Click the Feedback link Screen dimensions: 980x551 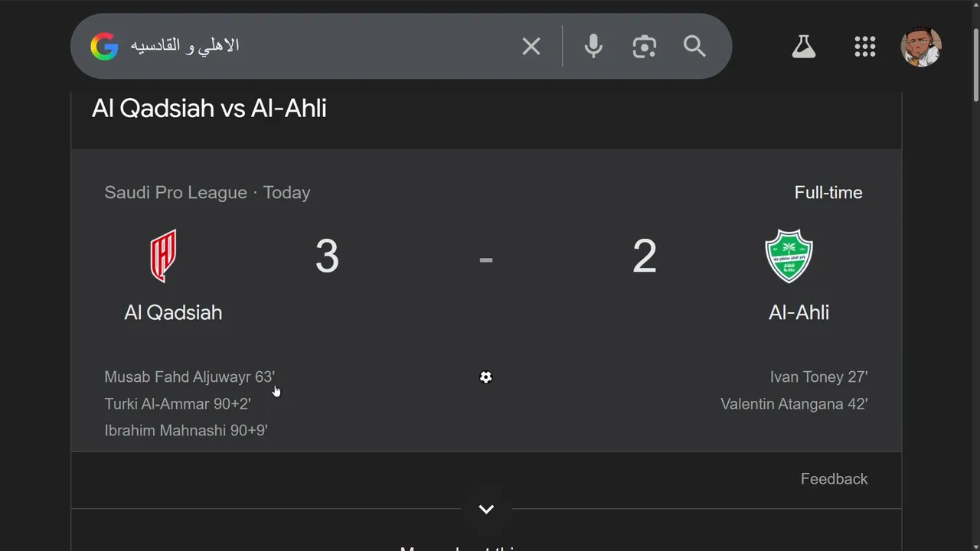point(834,479)
